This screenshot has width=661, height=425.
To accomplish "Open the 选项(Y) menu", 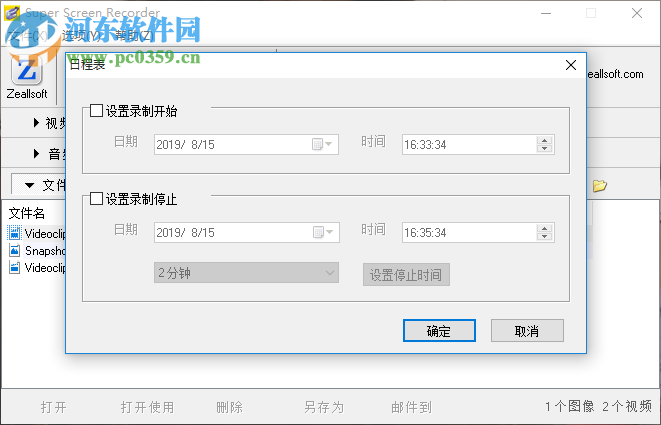I will (82, 36).
